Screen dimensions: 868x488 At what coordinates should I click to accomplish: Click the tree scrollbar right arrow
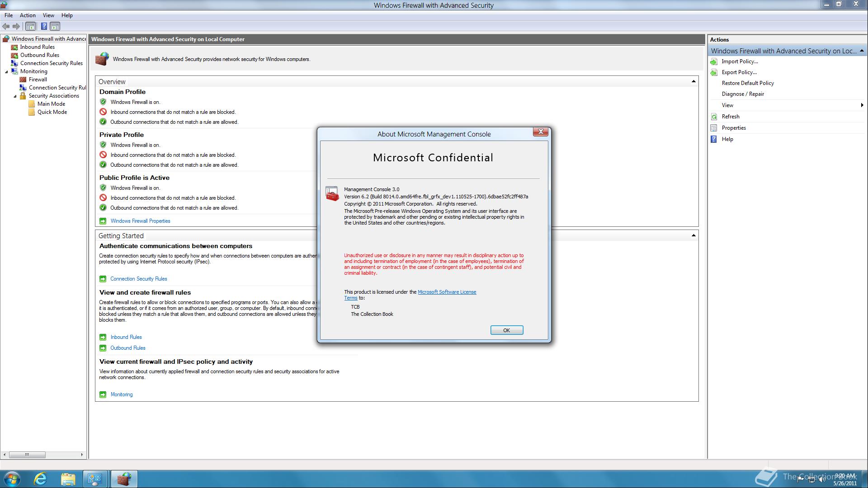coord(82,455)
